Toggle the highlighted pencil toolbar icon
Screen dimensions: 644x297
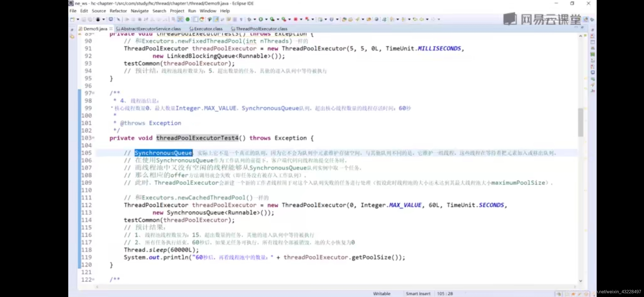point(216,19)
